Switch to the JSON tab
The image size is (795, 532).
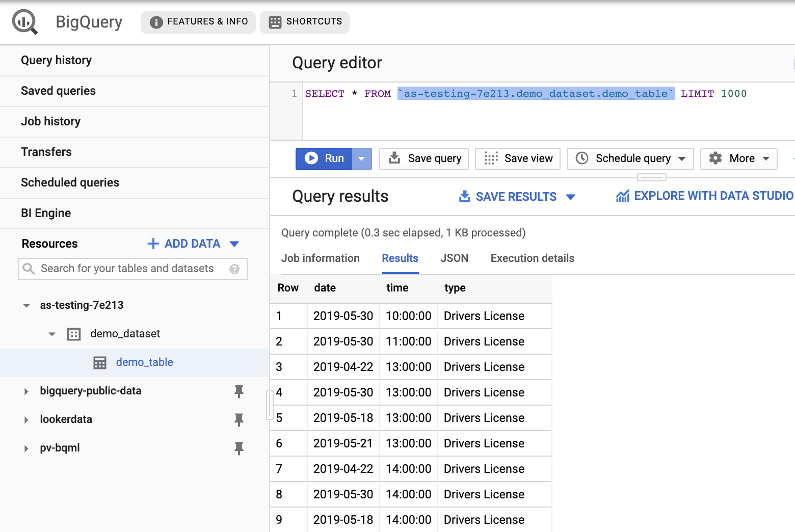tap(454, 258)
